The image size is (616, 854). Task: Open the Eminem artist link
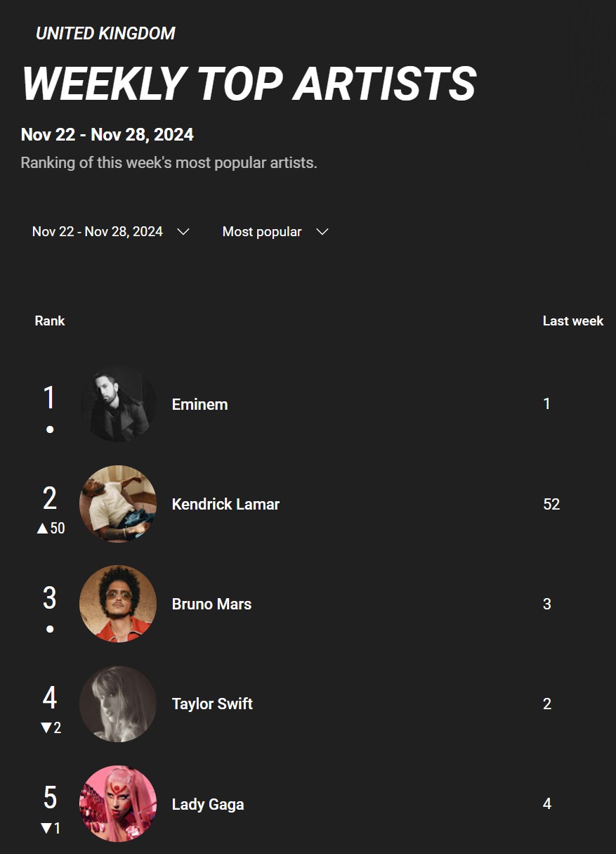click(x=200, y=404)
